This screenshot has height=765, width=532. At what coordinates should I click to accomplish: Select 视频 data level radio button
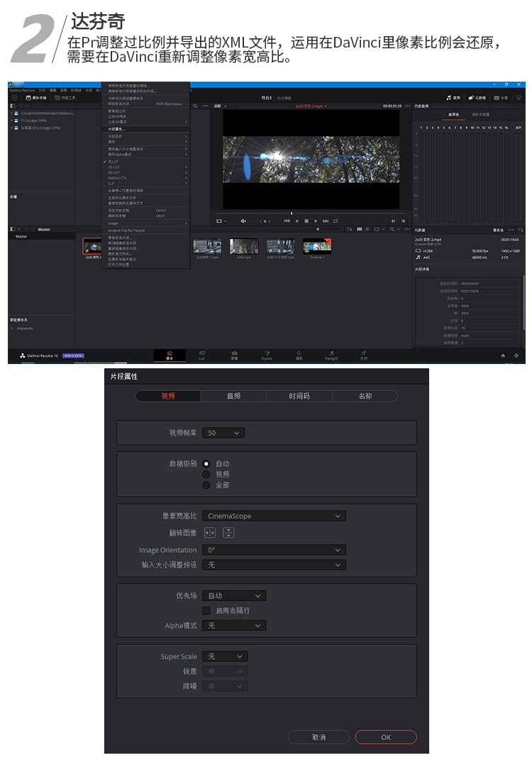coord(206,474)
